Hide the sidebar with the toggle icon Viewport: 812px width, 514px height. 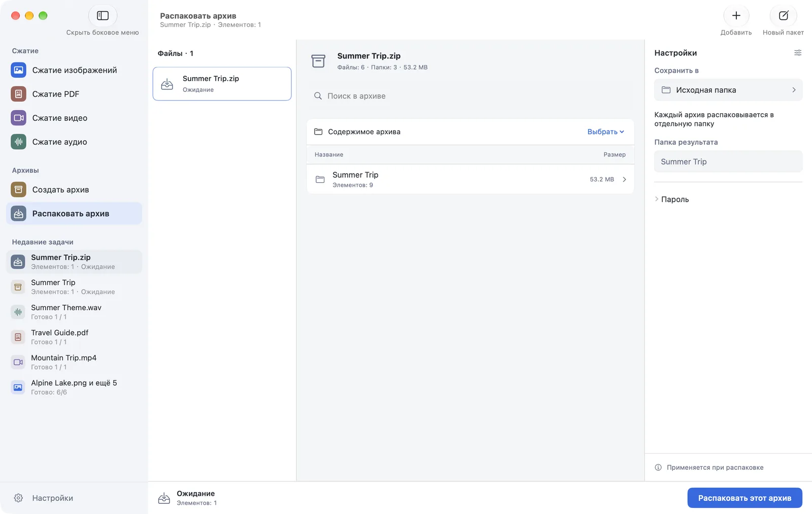point(103,16)
